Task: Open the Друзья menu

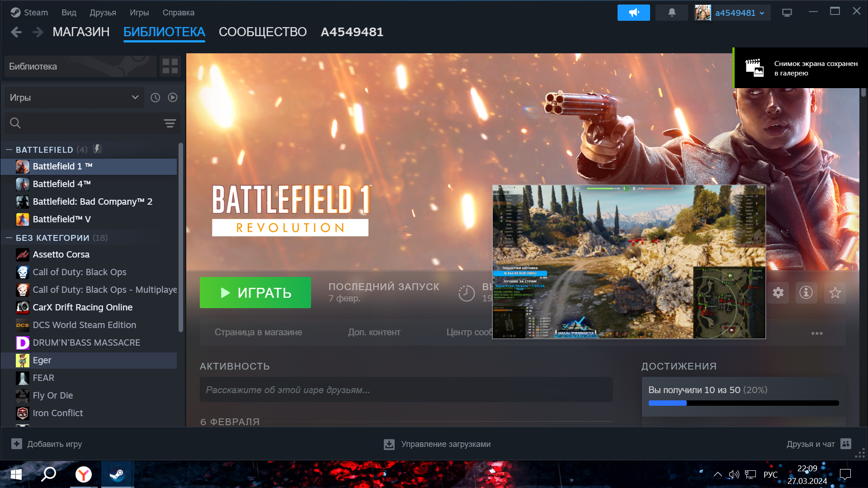Action: (x=103, y=13)
